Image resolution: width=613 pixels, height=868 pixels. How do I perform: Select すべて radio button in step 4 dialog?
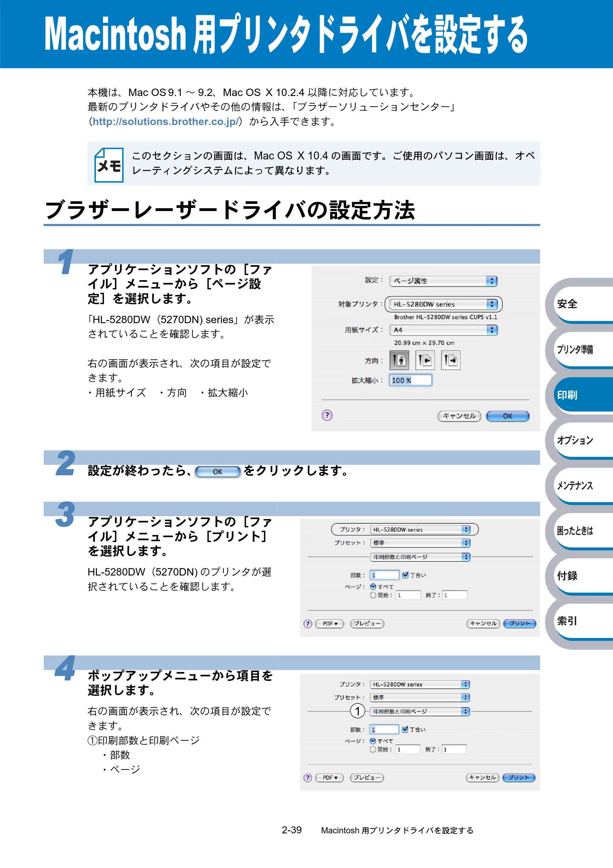click(373, 741)
